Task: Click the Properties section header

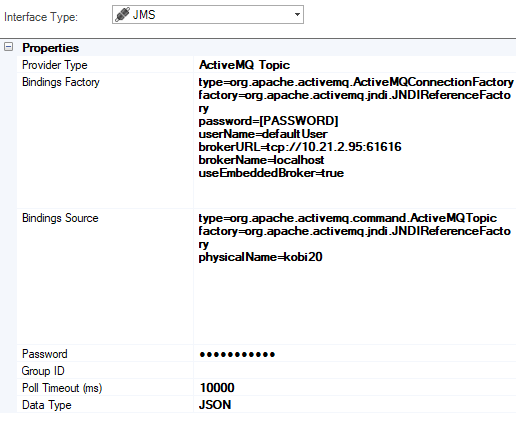Action: coord(50,48)
